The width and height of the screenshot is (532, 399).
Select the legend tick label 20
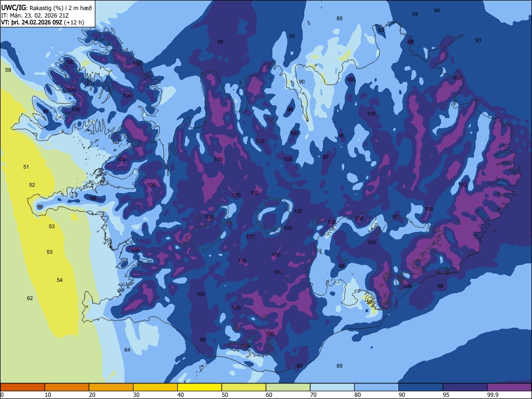pos(92,395)
